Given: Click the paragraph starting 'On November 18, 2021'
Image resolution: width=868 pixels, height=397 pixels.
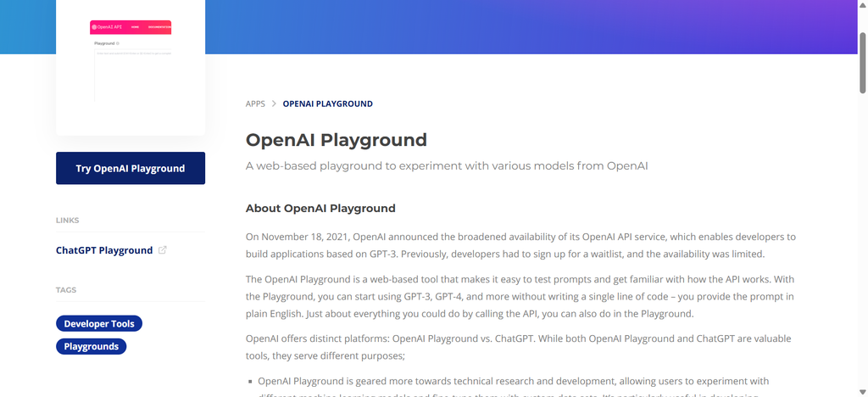Looking at the screenshot, I should pos(521,245).
